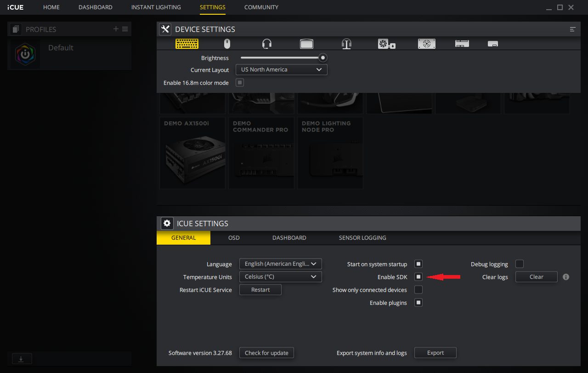Open the Profiles list menu icon
Image resolution: width=588 pixels, height=373 pixels.
point(125,29)
